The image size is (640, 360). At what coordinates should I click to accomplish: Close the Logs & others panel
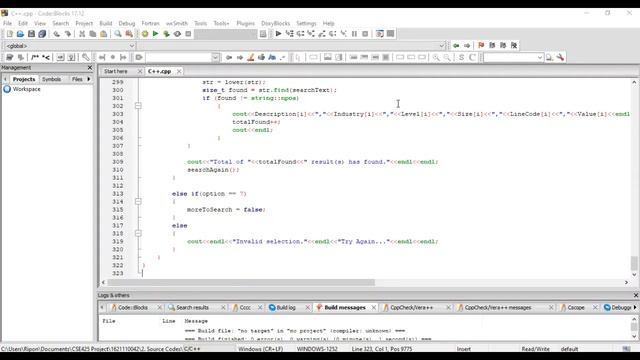click(x=636, y=295)
